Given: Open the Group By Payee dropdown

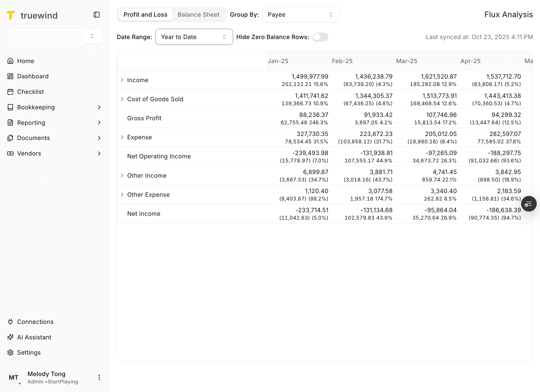Looking at the screenshot, I should click(x=301, y=15).
